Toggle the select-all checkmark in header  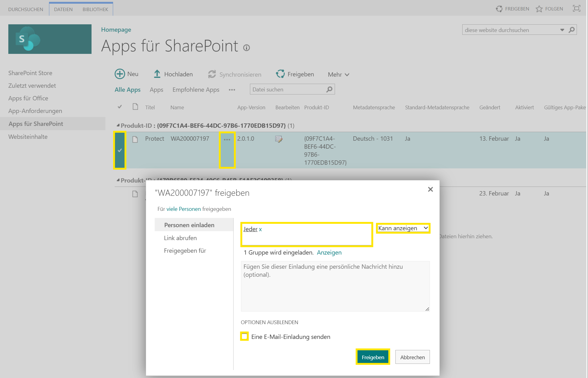pos(120,107)
